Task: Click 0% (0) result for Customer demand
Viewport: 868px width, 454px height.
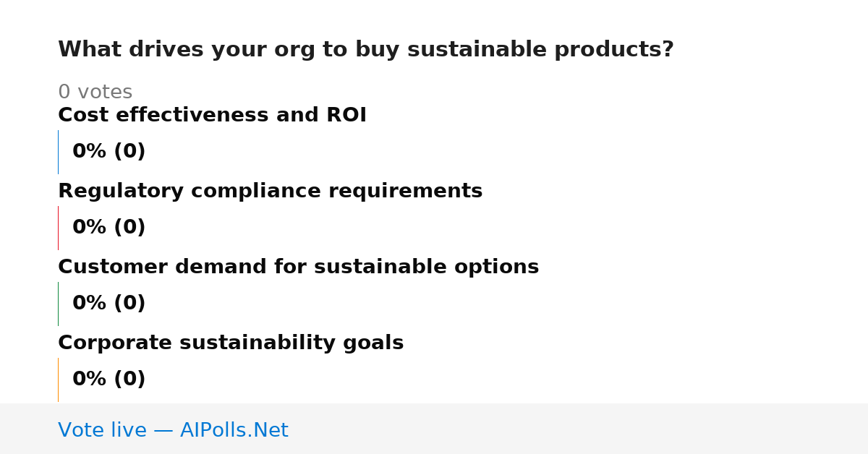Action: tap(109, 304)
